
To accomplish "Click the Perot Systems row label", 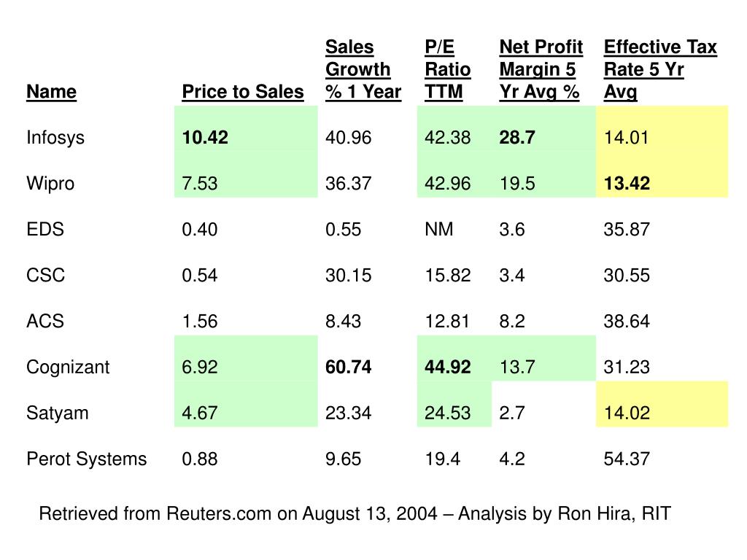I will (x=86, y=459).
